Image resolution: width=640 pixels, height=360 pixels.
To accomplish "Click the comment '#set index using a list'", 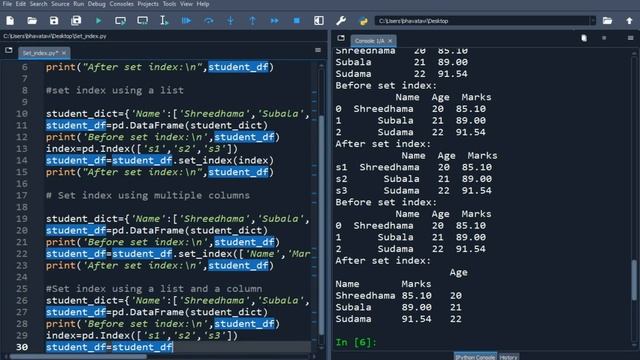I will click(x=115, y=90).
